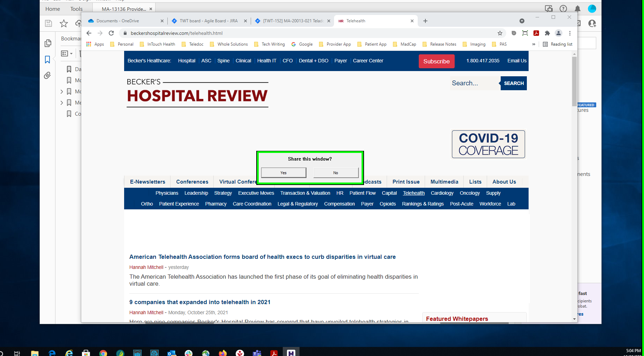This screenshot has width=644, height=356.
Task: Switch to the TWT board JIRA tab
Action: [x=208, y=21]
